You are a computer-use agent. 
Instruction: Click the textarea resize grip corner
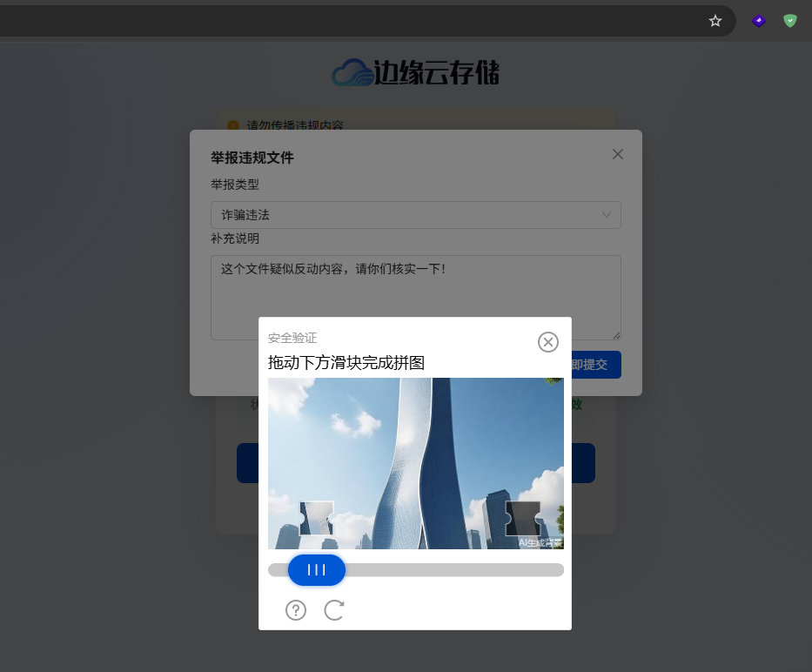click(616, 336)
